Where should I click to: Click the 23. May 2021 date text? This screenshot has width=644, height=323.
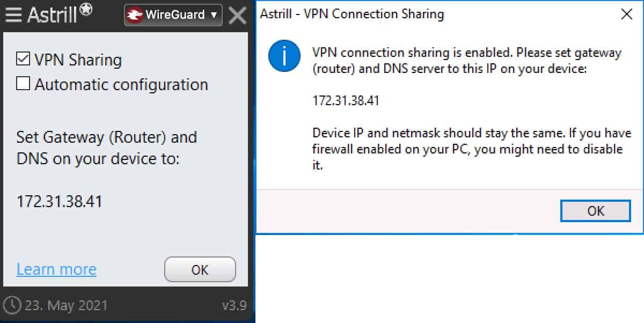click(67, 306)
